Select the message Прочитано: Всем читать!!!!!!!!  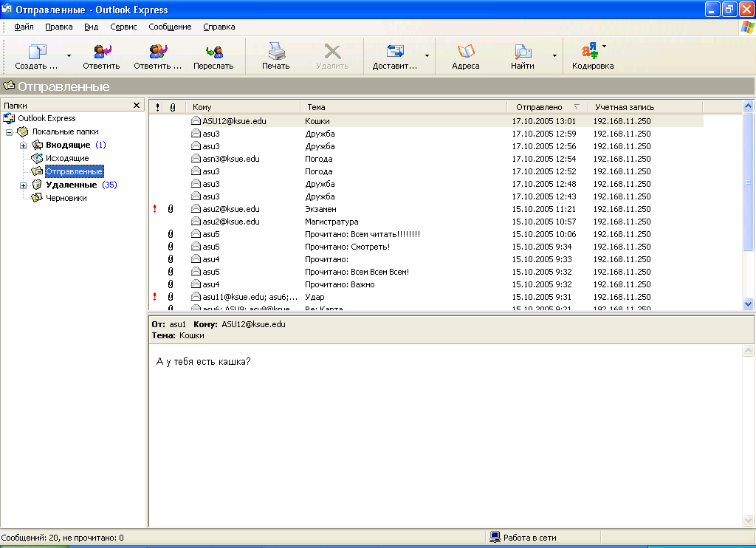[426, 234]
